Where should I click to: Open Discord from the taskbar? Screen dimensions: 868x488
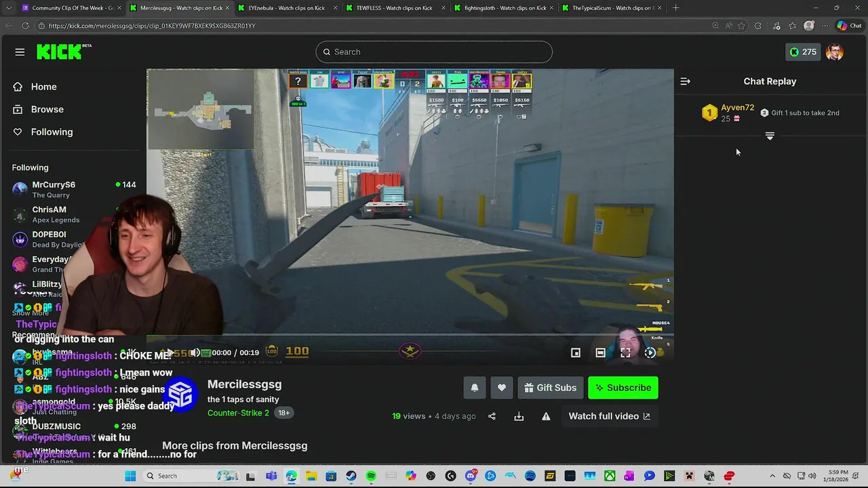[x=471, y=476]
